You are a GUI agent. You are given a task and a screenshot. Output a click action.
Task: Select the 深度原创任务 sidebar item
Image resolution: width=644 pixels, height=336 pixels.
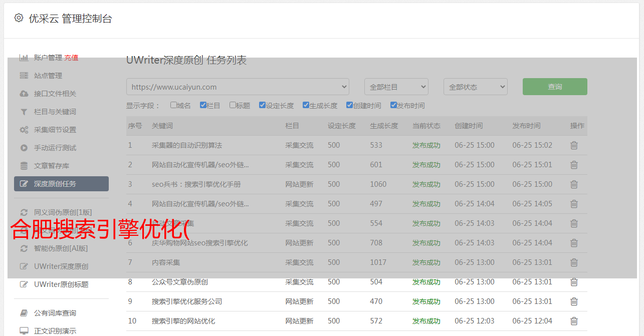(61, 184)
